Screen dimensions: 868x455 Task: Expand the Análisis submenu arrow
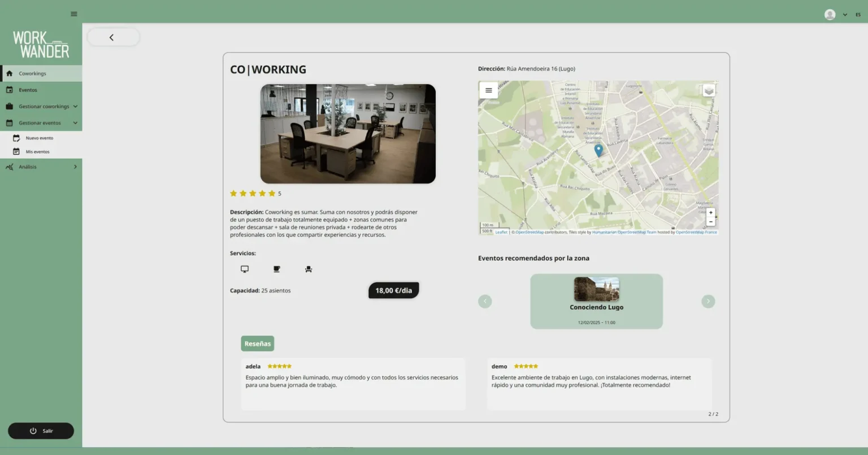74,167
